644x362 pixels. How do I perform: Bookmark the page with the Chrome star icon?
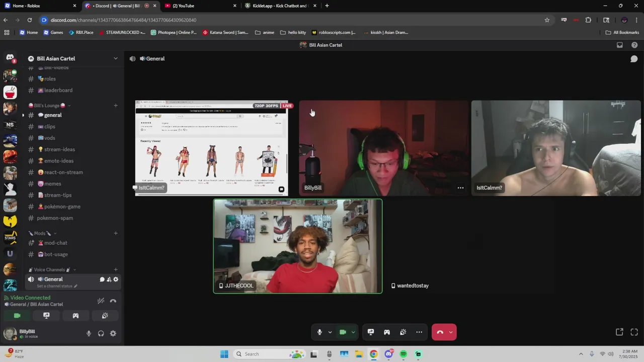tap(547, 20)
